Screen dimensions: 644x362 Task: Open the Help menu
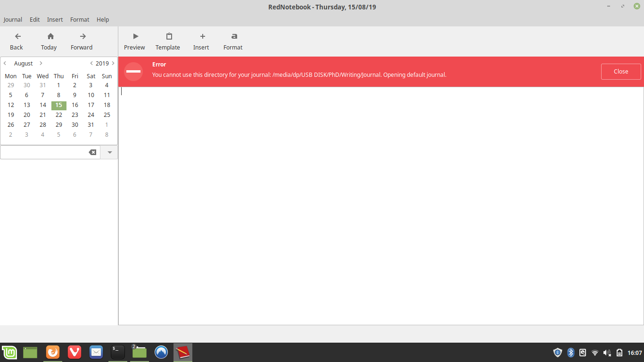(x=103, y=19)
